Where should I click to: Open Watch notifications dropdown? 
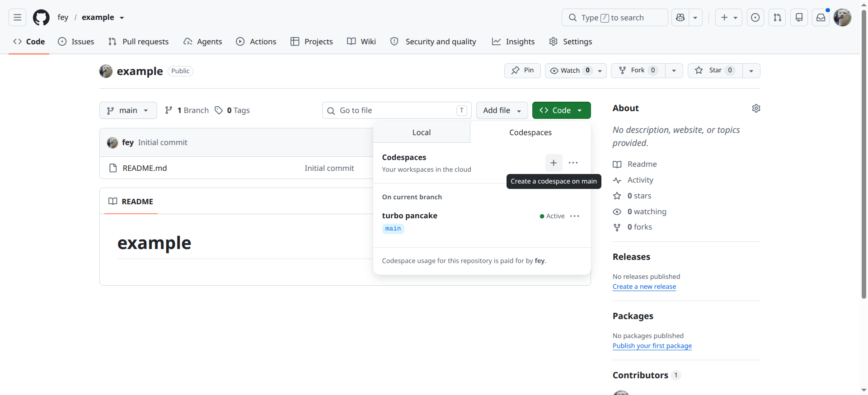(576, 71)
